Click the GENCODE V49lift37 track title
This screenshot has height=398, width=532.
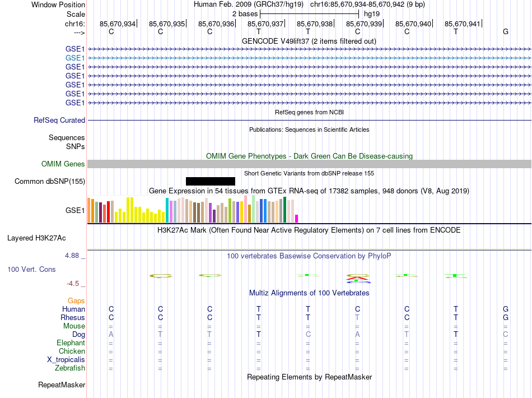coord(309,41)
